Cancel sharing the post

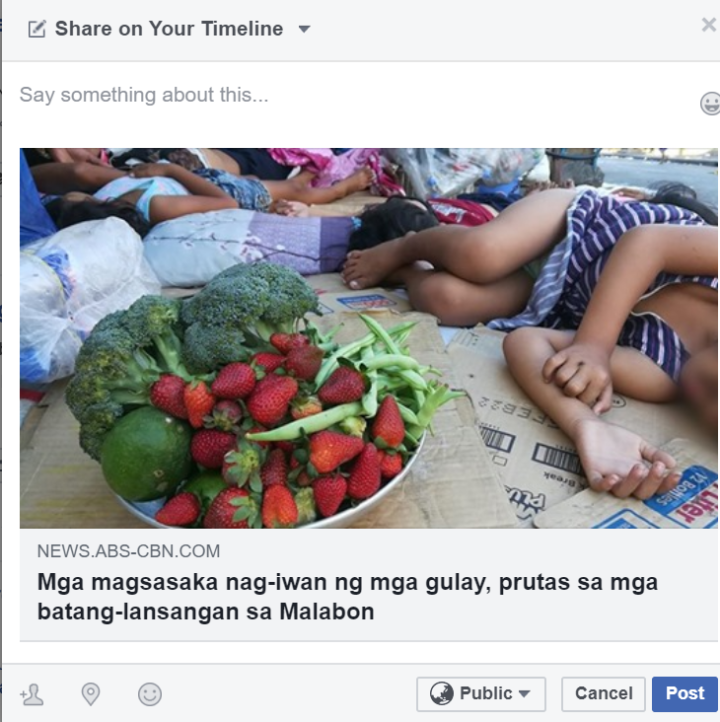tap(604, 694)
